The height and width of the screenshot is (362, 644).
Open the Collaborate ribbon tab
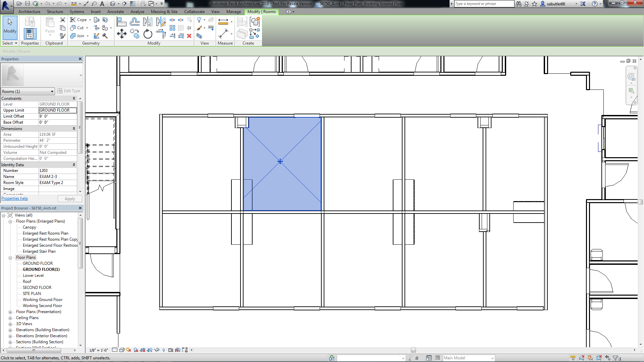click(x=194, y=12)
